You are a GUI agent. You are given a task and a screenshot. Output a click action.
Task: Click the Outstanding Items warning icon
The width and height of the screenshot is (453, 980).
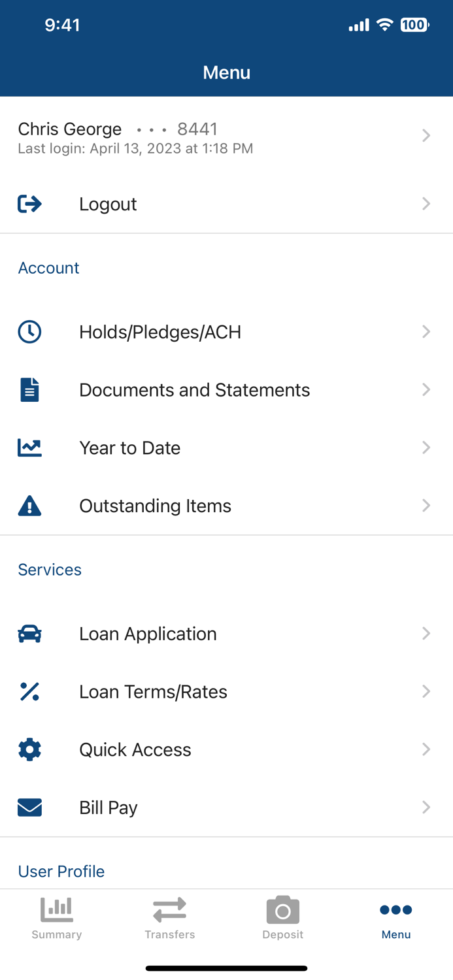tap(29, 505)
